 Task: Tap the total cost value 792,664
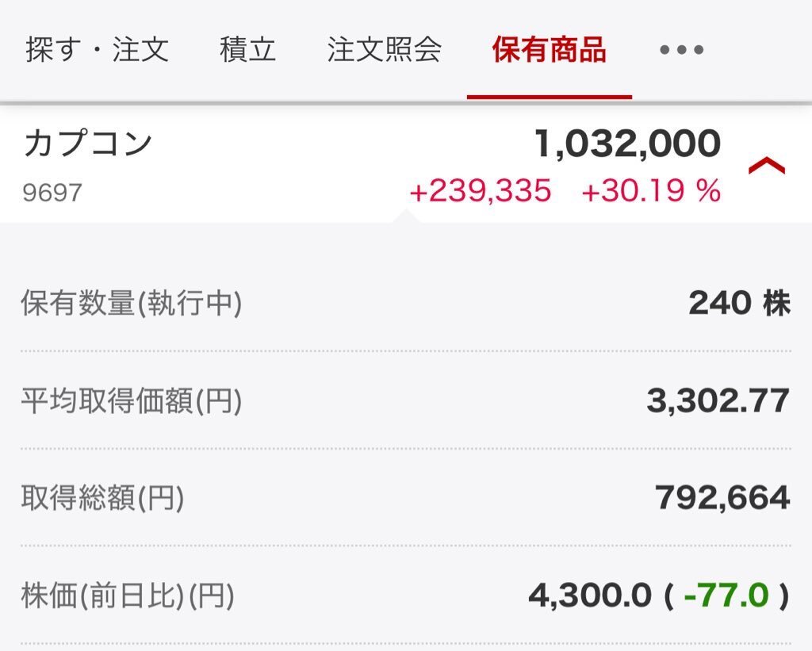(722, 498)
